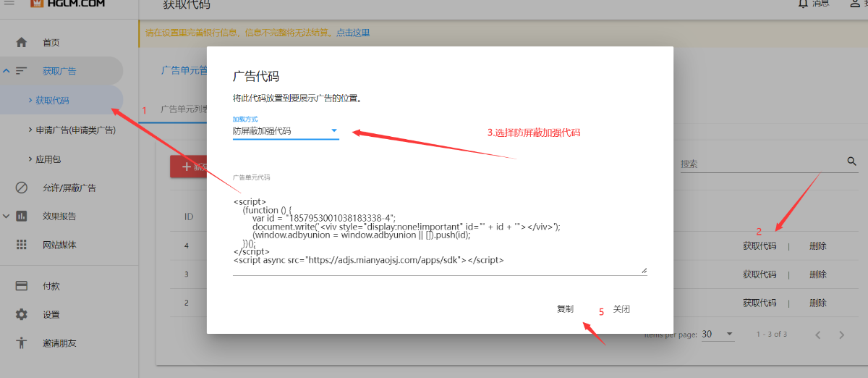
Task: Click the user account icon
Action: click(855, 4)
